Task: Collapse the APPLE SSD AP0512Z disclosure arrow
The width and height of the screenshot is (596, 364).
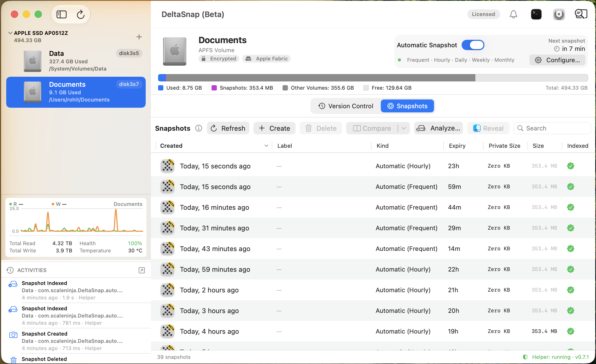Action: 10,33
